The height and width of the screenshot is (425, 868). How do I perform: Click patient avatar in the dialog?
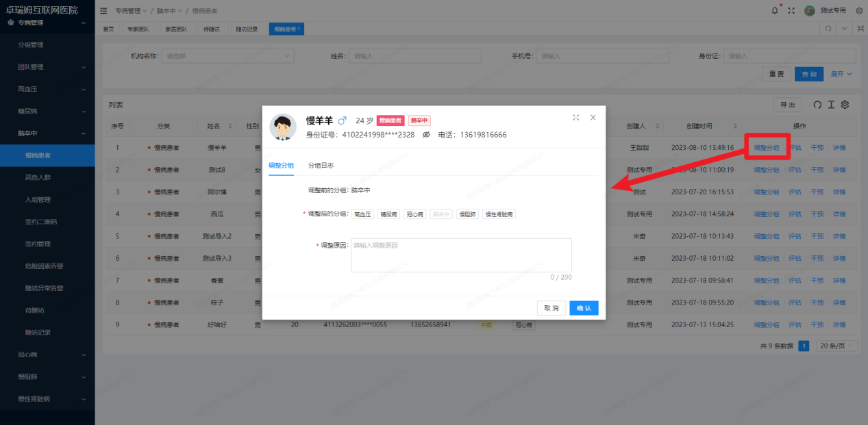283,127
